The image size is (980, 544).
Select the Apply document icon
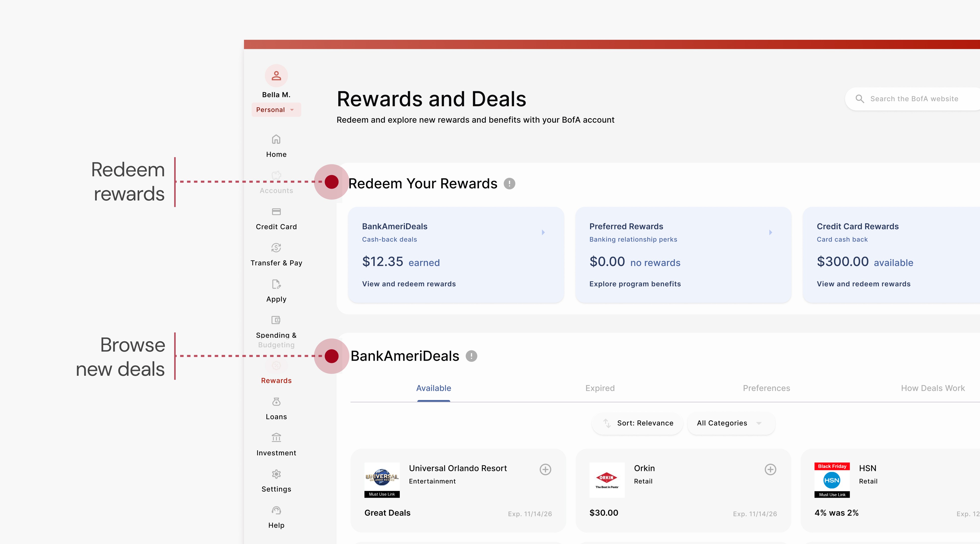click(x=276, y=284)
